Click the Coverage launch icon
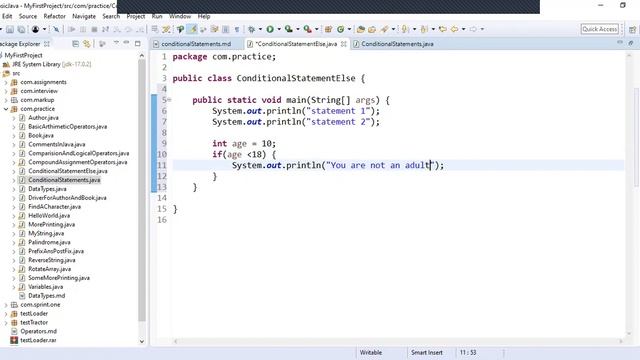 pos(289,29)
